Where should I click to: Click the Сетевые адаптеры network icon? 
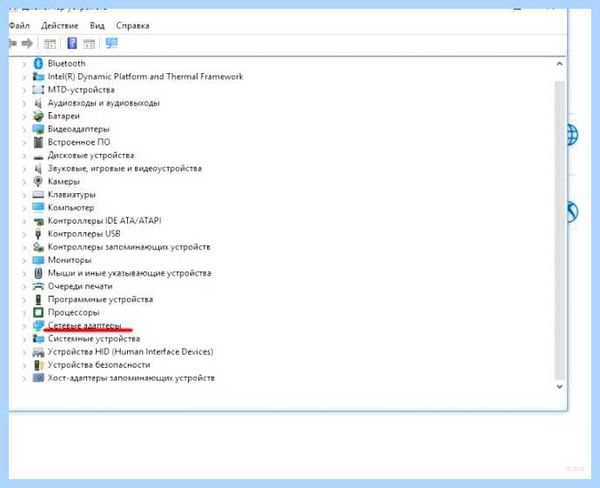point(38,325)
